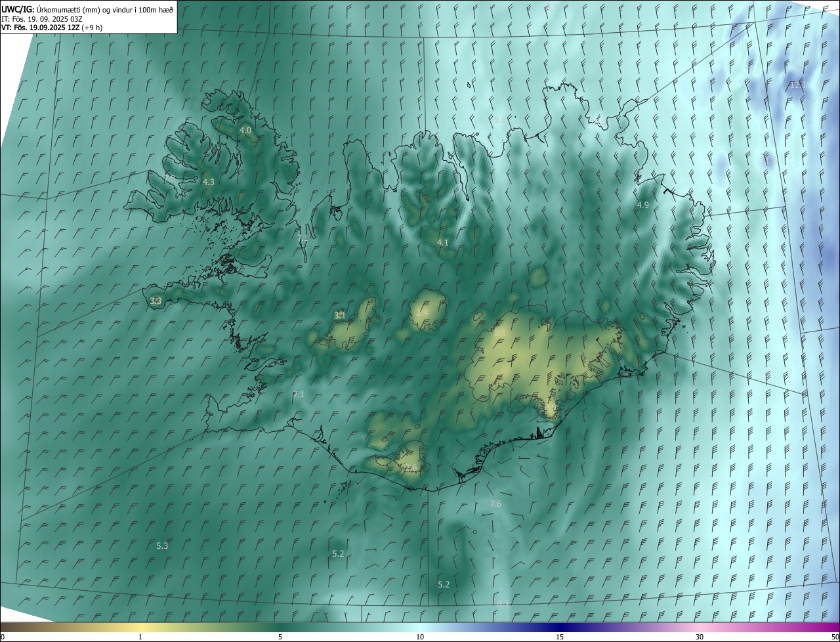Click the 2.4 value label
Image resolution: width=840 pixels, height=642 pixels.
click(x=421, y=313)
